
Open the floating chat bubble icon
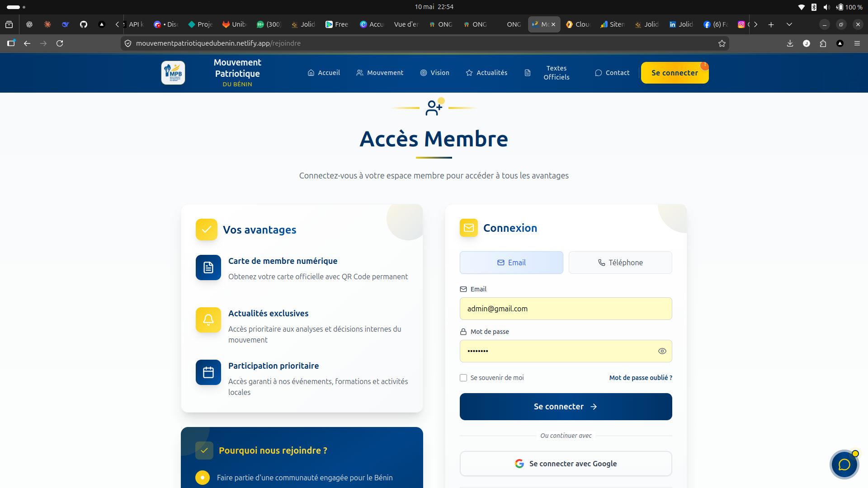point(844,465)
